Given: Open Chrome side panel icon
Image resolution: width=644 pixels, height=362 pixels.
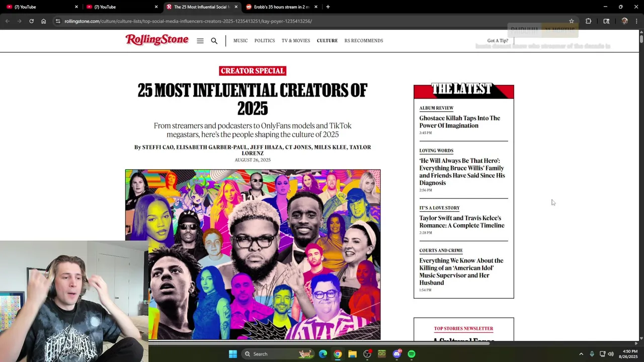Looking at the screenshot, I should 606,21.
